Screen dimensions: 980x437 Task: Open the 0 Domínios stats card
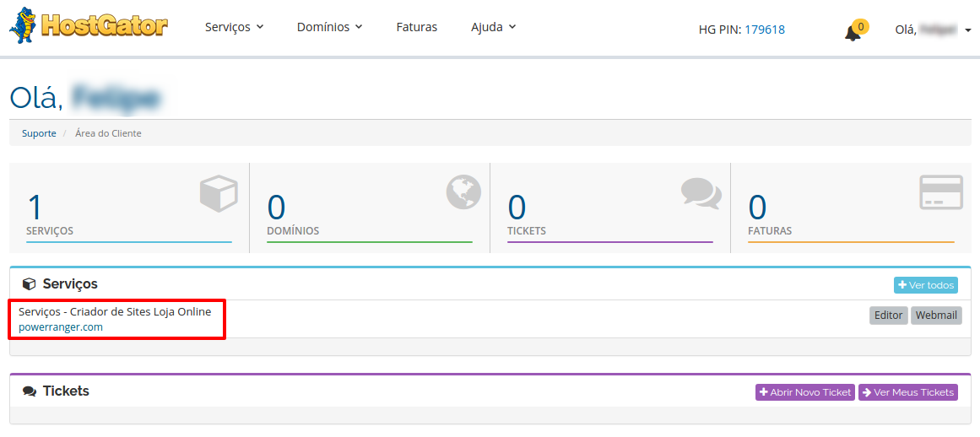(370, 208)
